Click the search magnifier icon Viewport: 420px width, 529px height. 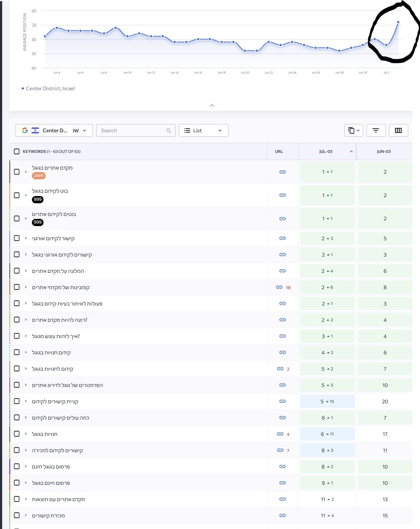coord(169,131)
